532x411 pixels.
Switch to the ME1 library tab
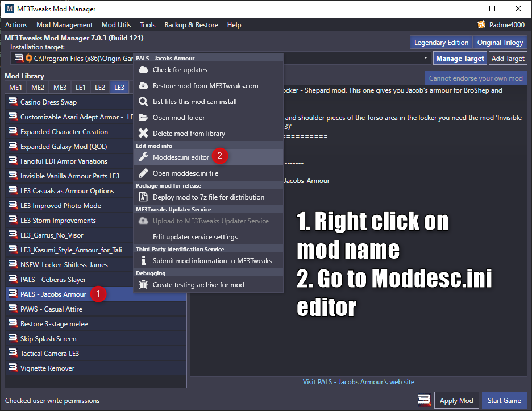[15, 87]
